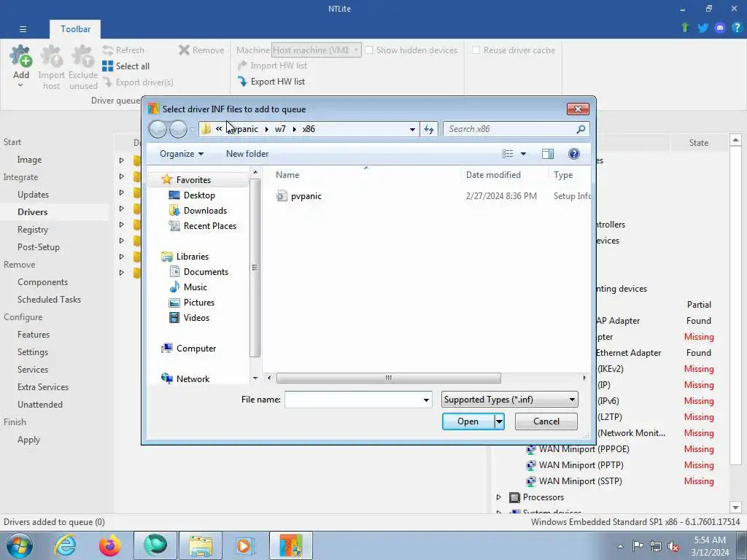Click the NTLite help question icon
Viewport: 747px width, 560px height.
(x=737, y=28)
